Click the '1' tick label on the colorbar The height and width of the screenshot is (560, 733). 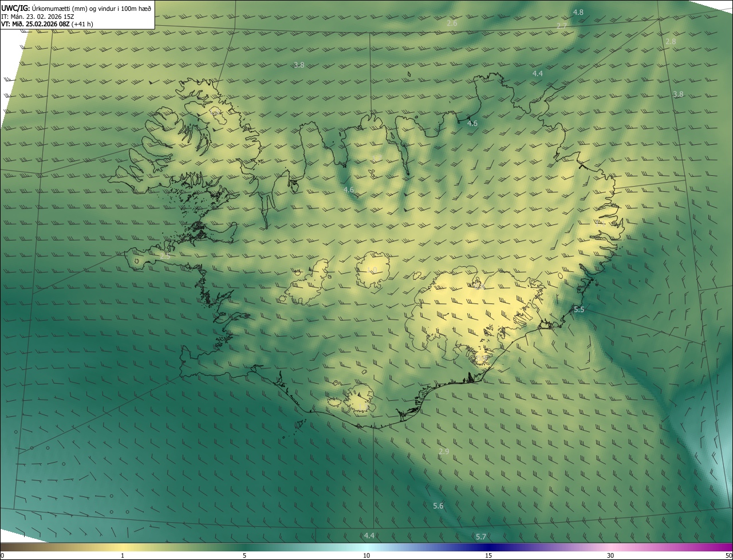(123, 555)
